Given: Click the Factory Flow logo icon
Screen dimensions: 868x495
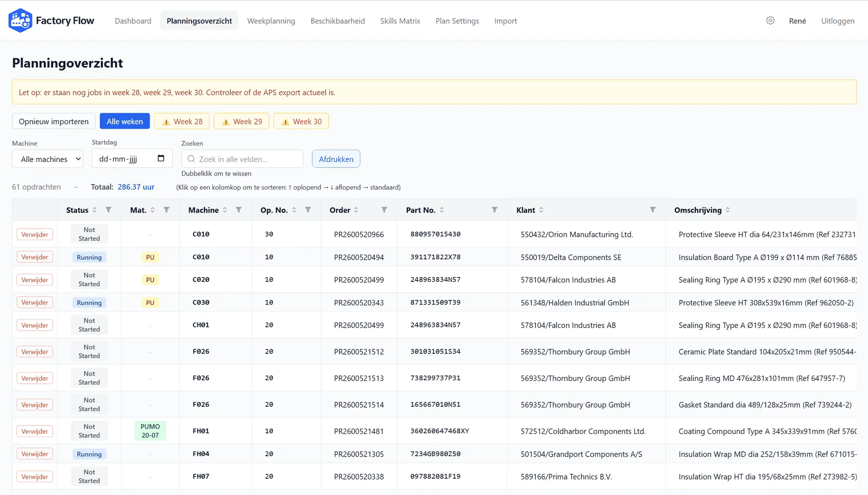Looking at the screenshot, I should pyautogui.click(x=20, y=20).
